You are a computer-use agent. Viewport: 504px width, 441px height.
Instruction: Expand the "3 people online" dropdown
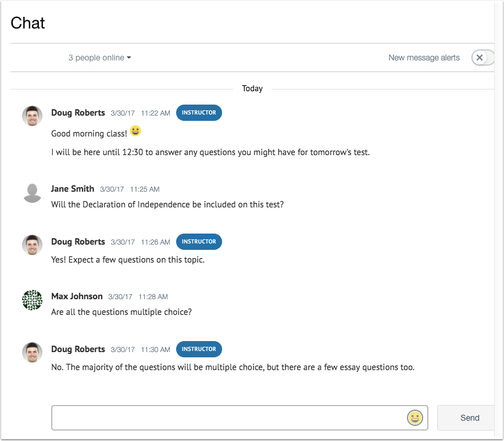click(99, 58)
